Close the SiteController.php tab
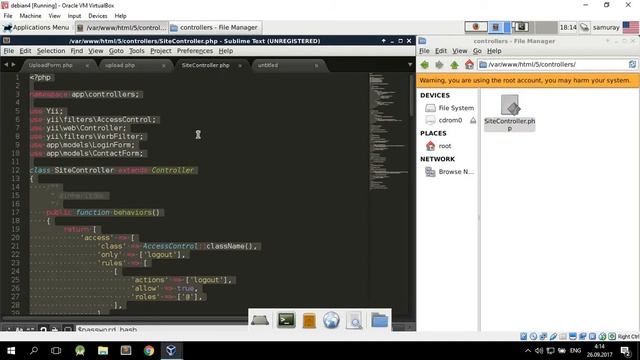The width and height of the screenshot is (640, 360). pos(240,66)
